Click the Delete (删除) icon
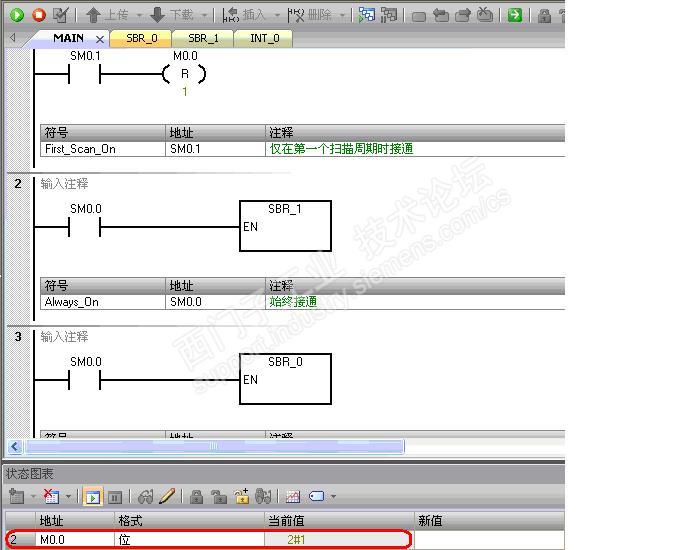 tap(296, 15)
